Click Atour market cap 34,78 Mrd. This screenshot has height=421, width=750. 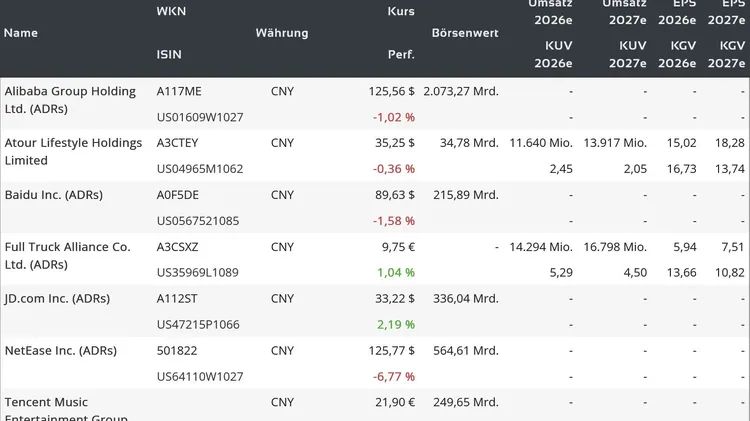point(469,143)
